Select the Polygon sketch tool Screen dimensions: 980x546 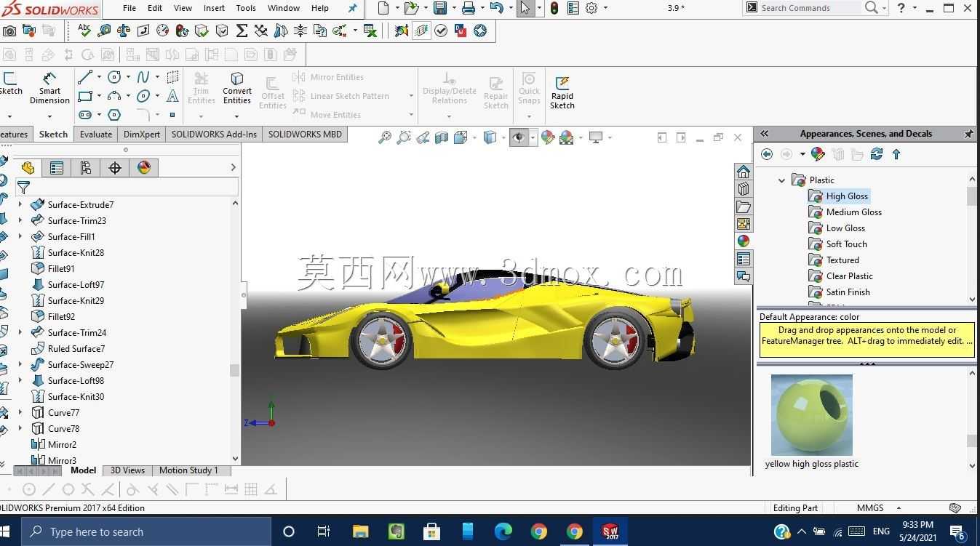[114, 115]
